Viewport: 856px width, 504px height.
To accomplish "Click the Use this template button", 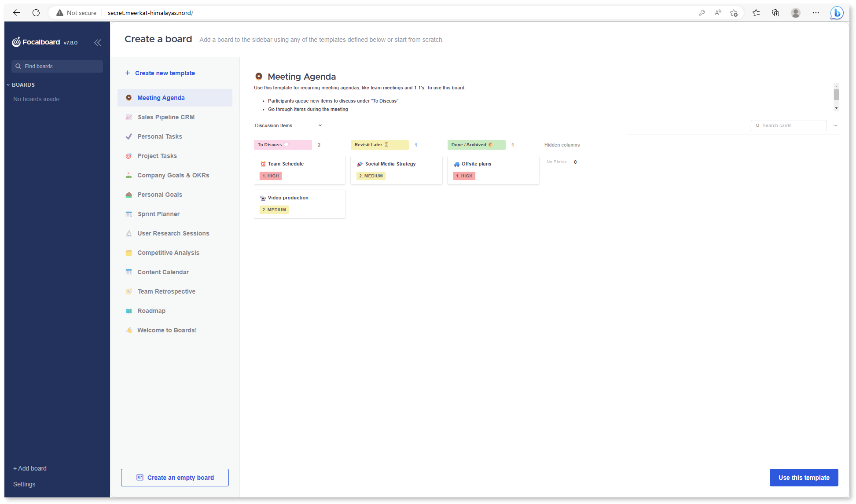I will [804, 478].
